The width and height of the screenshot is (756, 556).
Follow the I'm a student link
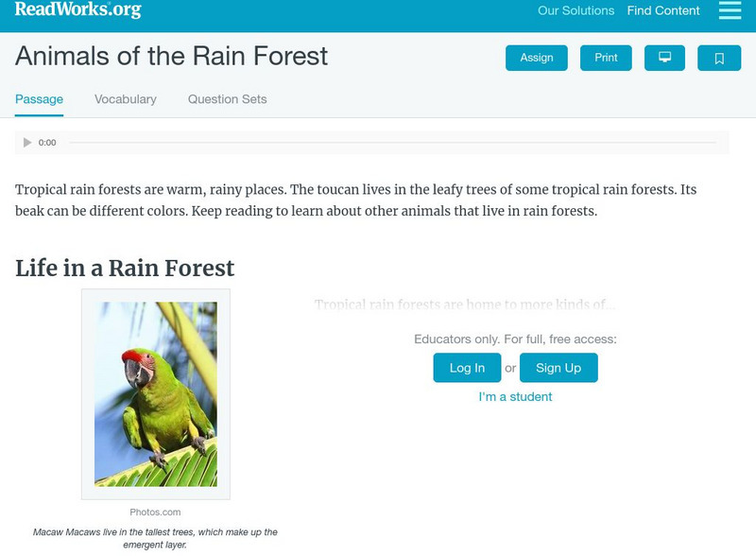(515, 397)
